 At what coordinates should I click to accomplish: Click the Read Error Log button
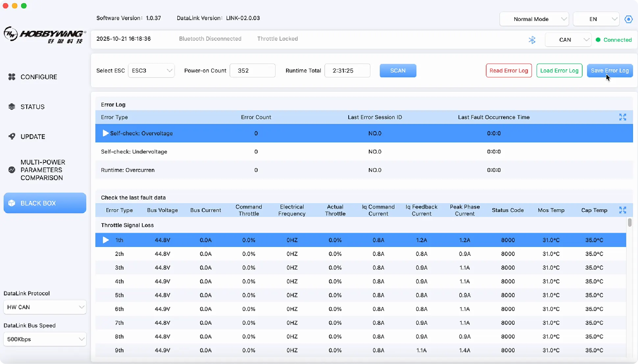(x=508, y=71)
